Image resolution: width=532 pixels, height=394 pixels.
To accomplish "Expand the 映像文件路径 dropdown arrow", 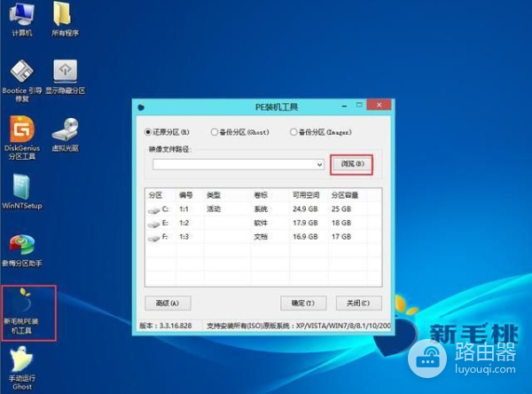I will [x=319, y=165].
